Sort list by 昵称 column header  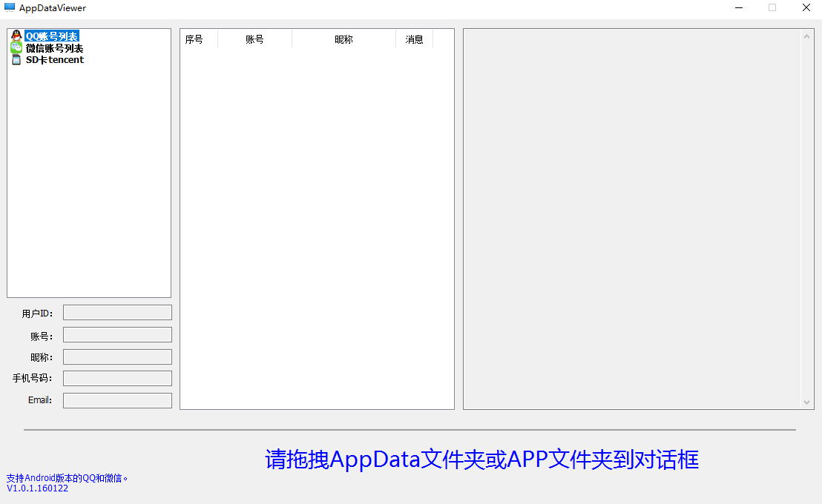click(344, 39)
